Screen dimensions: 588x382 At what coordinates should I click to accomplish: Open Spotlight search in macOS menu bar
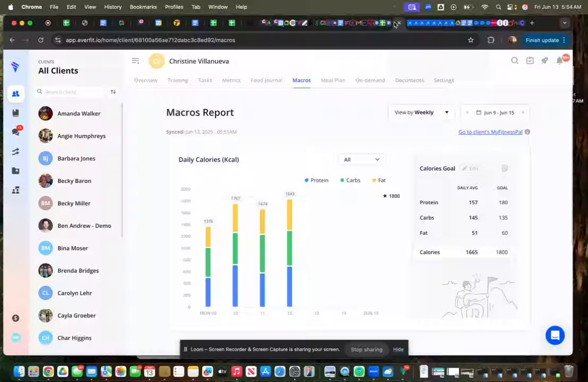[498, 7]
